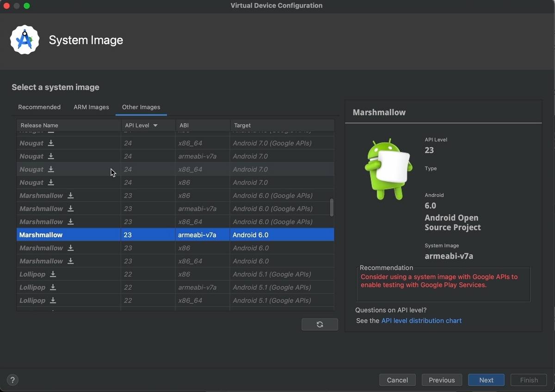The image size is (555, 392).
Task: Proceed with the Next button
Action: (x=486, y=380)
